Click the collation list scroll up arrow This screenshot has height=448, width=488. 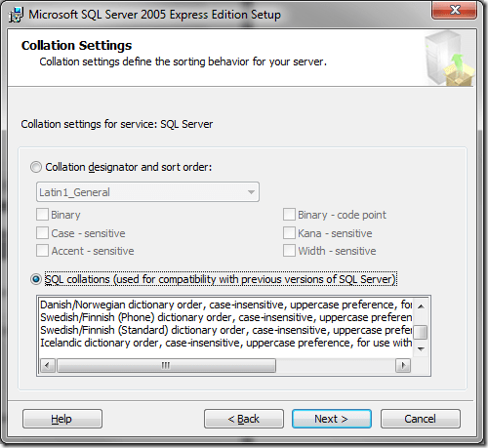pyautogui.click(x=422, y=305)
